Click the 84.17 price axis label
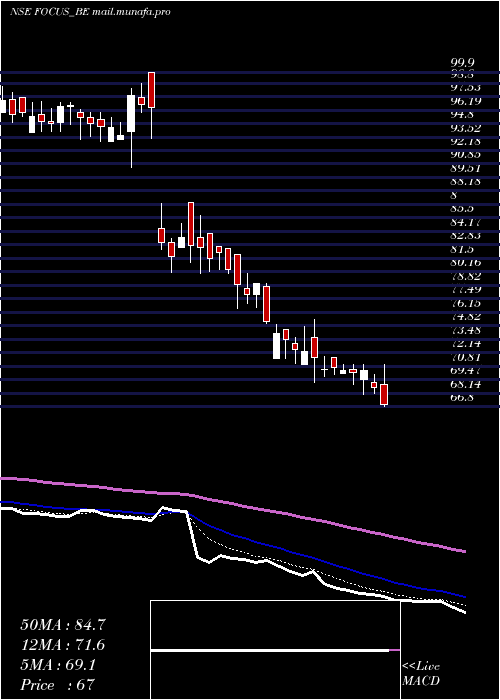Screen dimensions: 500x700 click(x=466, y=222)
